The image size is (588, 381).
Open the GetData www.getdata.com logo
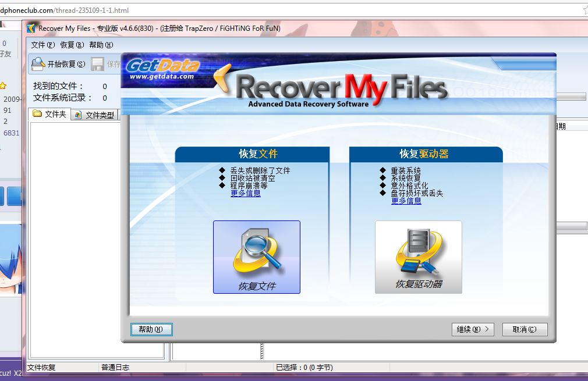point(163,69)
